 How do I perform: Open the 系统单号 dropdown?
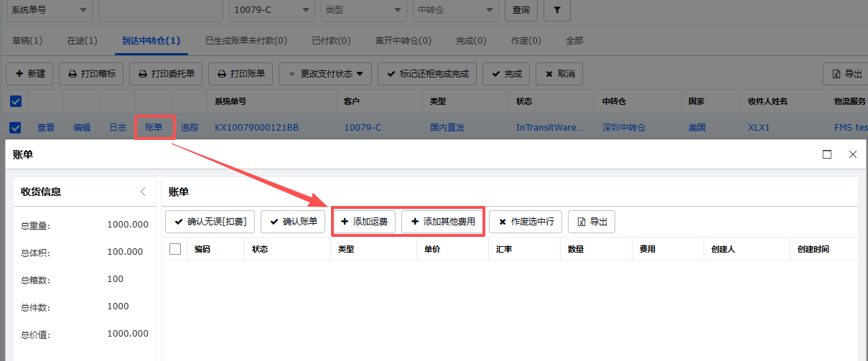tap(49, 10)
